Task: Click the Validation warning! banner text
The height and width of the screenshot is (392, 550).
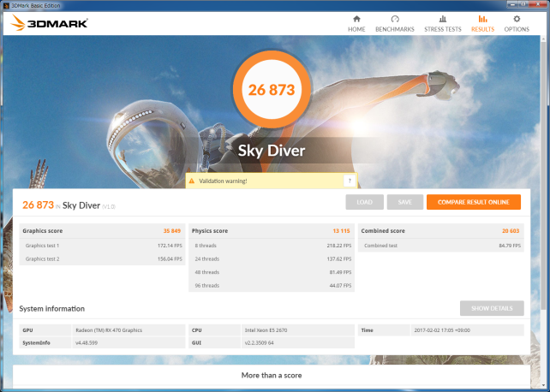Action: (x=223, y=181)
